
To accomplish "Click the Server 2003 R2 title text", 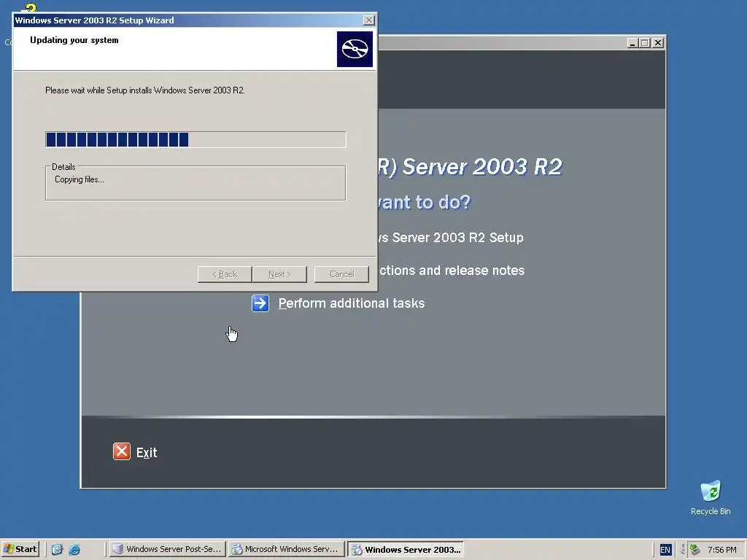I will coord(471,167).
